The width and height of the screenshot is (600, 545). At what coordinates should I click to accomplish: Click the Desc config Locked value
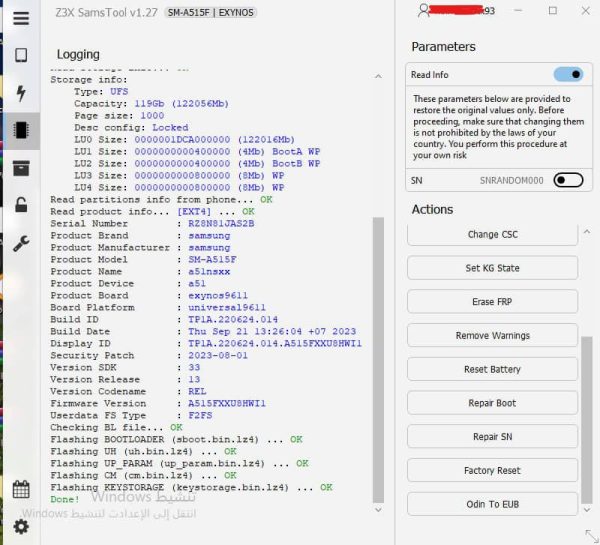(x=170, y=128)
